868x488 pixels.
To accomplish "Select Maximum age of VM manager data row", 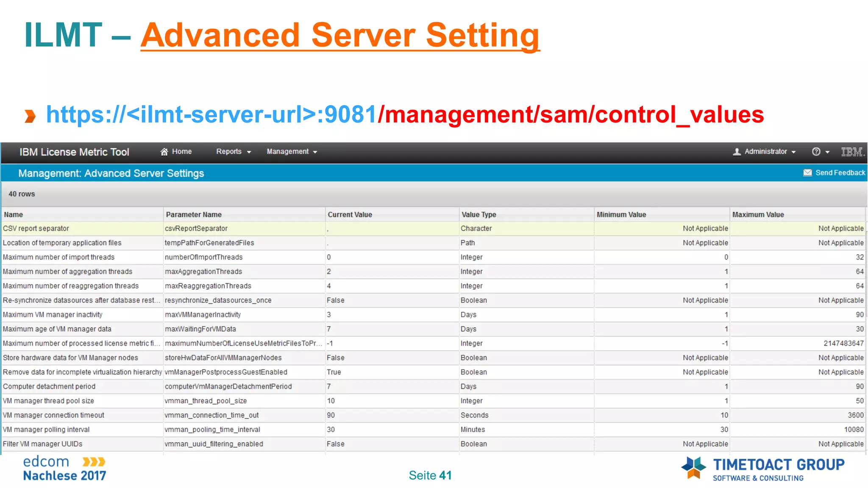I will tap(433, 330).
